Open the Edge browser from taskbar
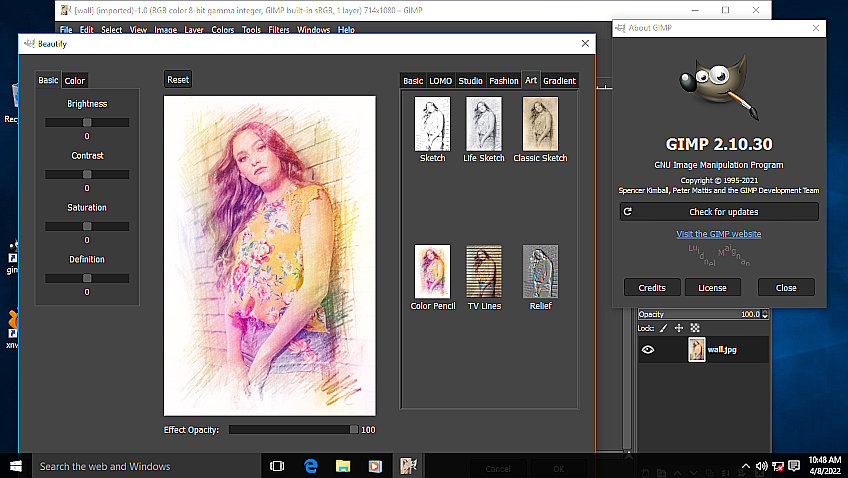The image size is (848, 478). [x=310, y=466]
